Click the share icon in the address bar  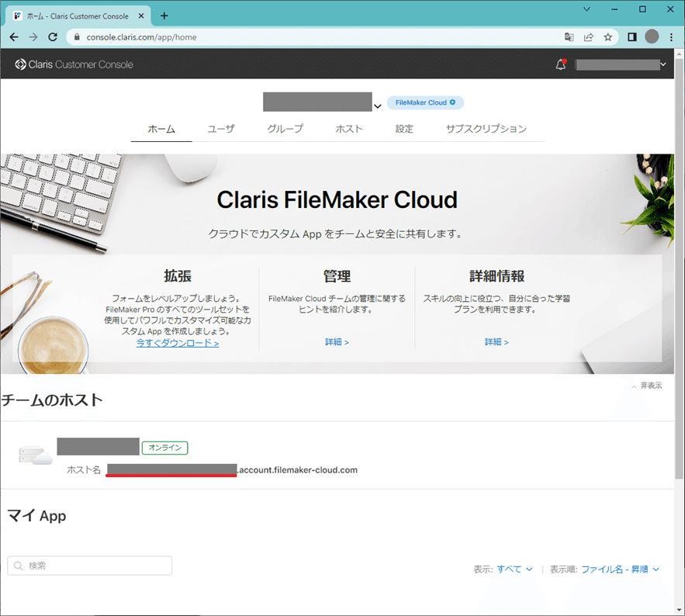[x=590, y=36]
